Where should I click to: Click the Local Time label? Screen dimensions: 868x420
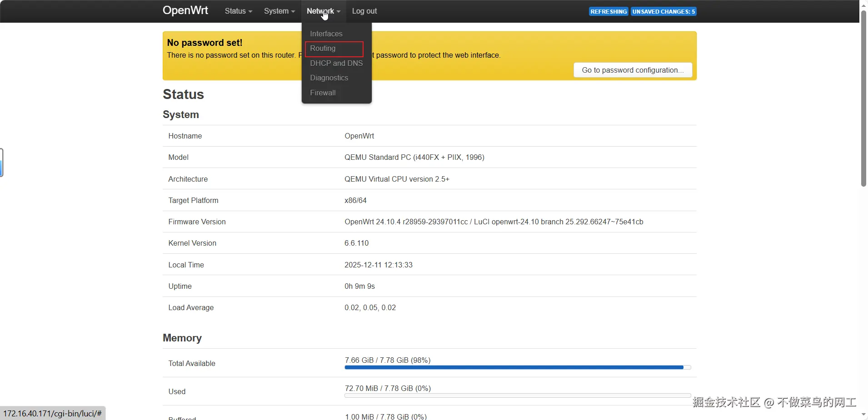[186, 265]
